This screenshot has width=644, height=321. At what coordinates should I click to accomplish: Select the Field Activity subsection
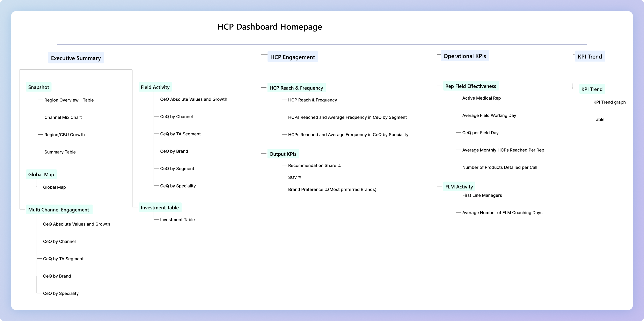155,87
